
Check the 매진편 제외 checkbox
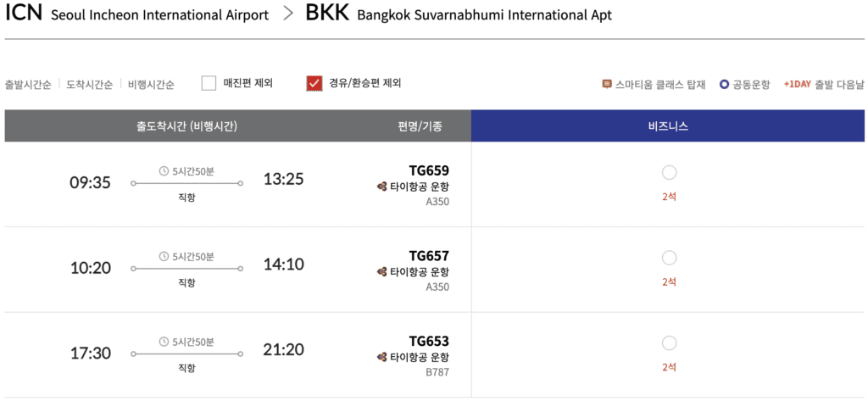tap(209, 84)
